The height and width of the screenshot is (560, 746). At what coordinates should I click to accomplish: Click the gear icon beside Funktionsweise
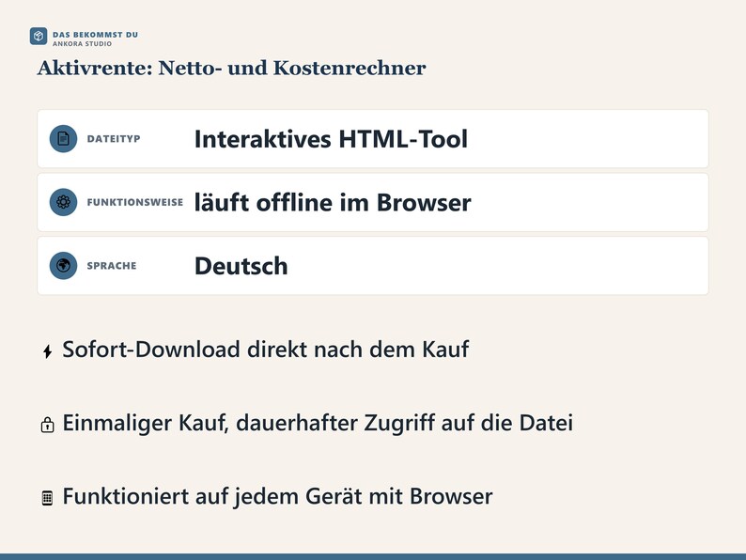[x=63, y=202]
